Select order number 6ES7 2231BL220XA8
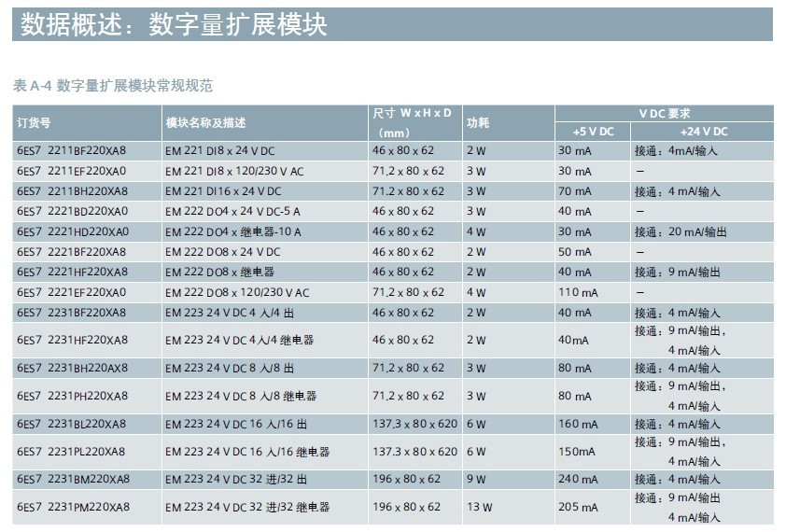 pos(71,424)
